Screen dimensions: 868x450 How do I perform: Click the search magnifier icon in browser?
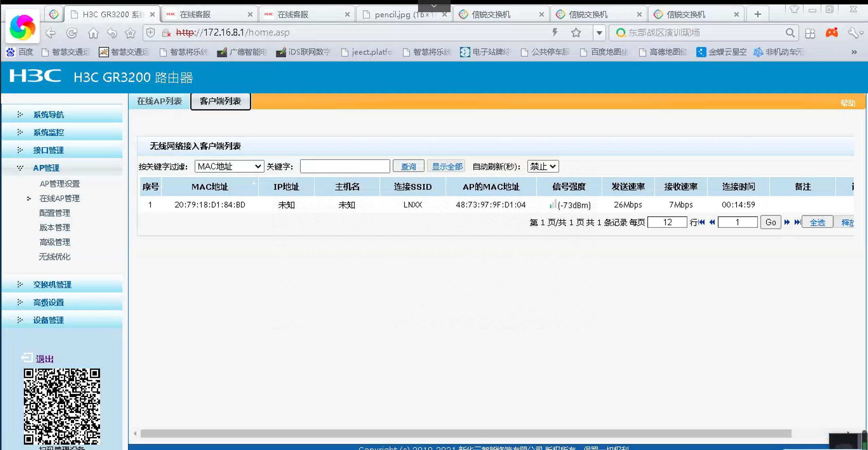tap(790, 33)
